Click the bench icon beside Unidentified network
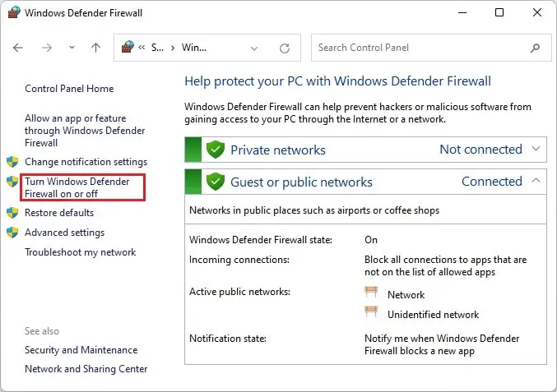 [371, 311]
